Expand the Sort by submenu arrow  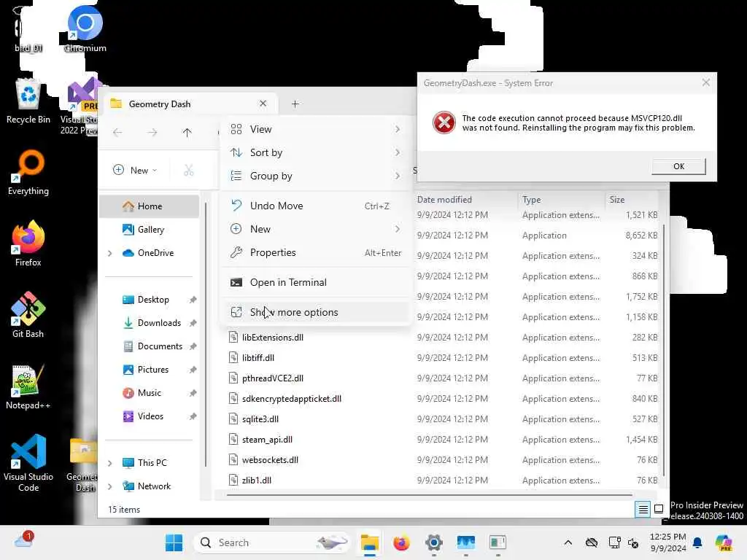click(398, 152)
